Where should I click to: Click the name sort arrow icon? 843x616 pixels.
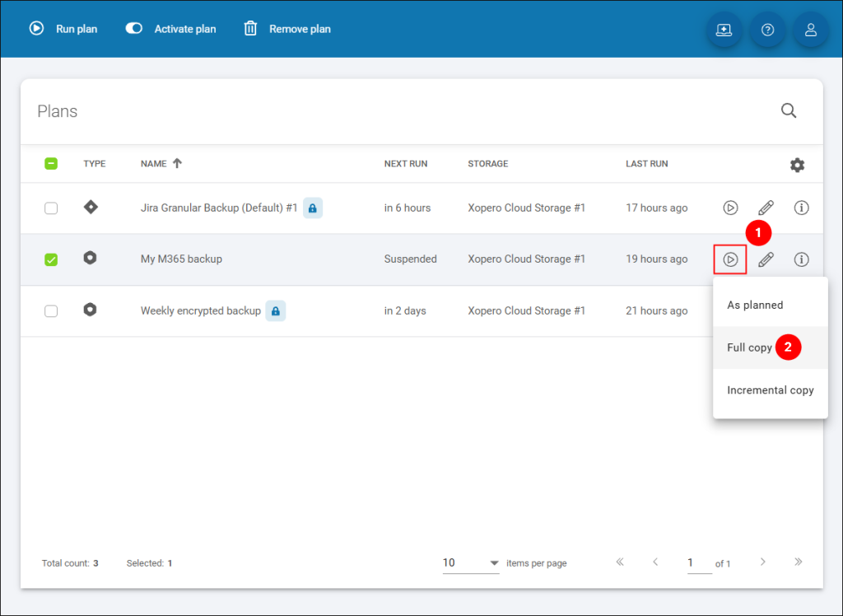click(x=178, y=163)
